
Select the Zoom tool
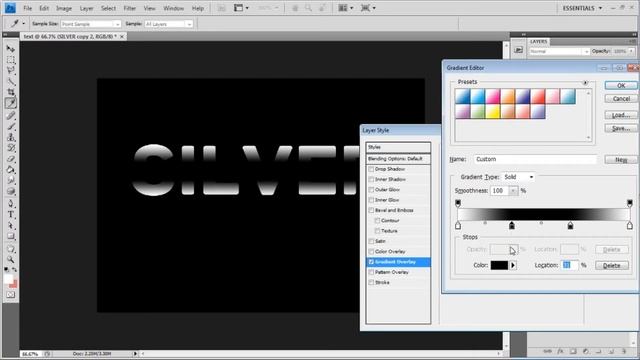[x=11, y=260]
